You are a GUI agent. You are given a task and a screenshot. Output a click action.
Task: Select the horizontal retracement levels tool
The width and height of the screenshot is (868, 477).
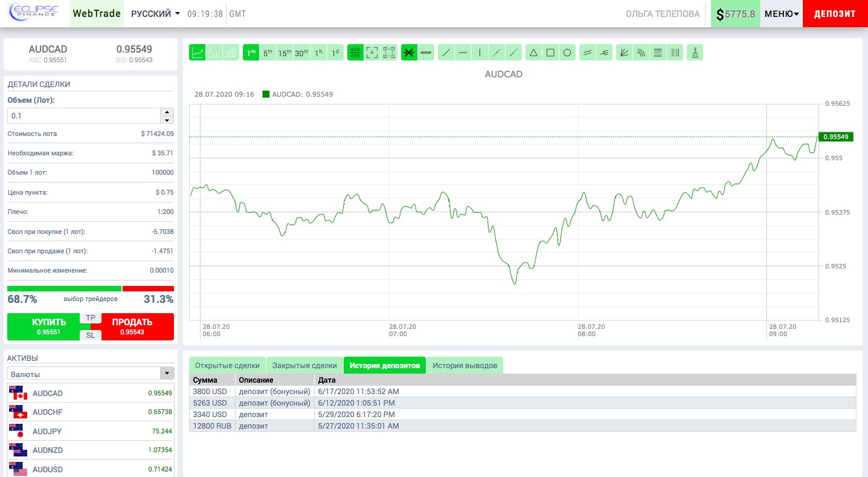tap(658, 53)
